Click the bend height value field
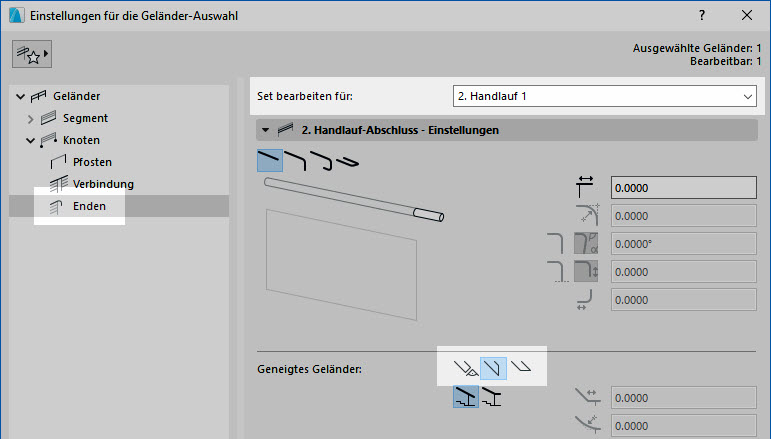Image resolution: width=771 pixels, height=439 pixels. pyautogui.click(x=683, y=272)
